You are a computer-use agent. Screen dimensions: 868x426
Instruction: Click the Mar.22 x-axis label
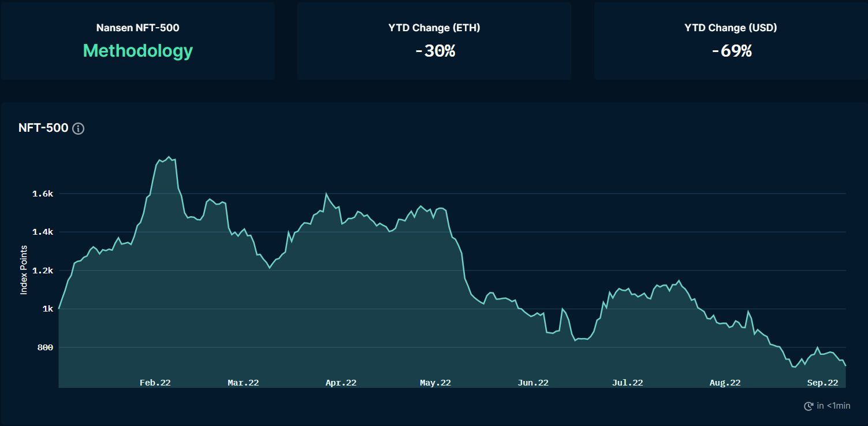243,383
